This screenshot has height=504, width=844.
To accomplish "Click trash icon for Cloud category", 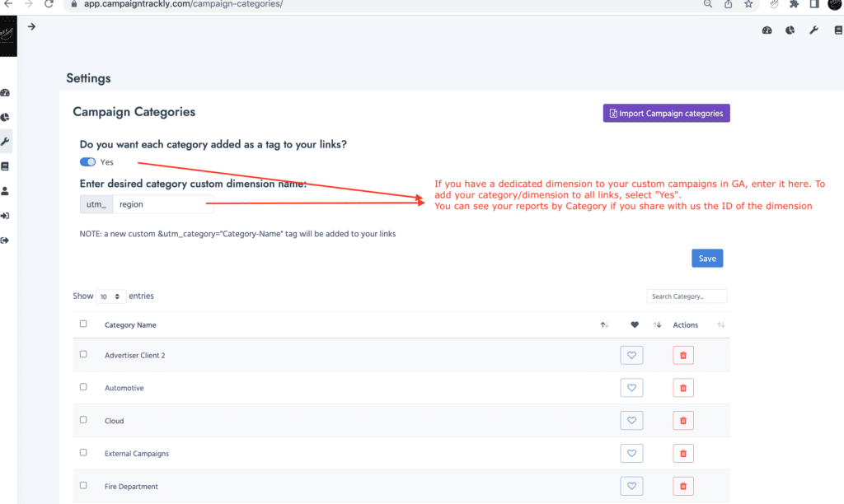I will [682, 421].
